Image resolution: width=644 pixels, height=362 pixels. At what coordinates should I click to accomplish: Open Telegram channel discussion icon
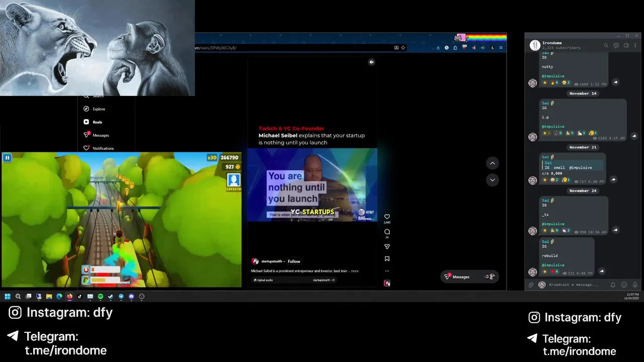coord(616,45)
